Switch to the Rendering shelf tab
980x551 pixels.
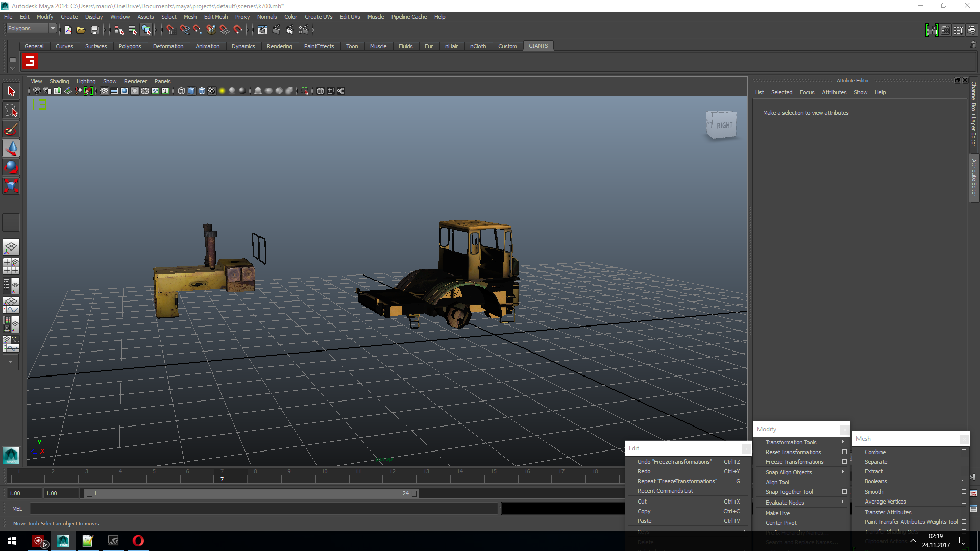pyautogui.click(x=279, y=46)
